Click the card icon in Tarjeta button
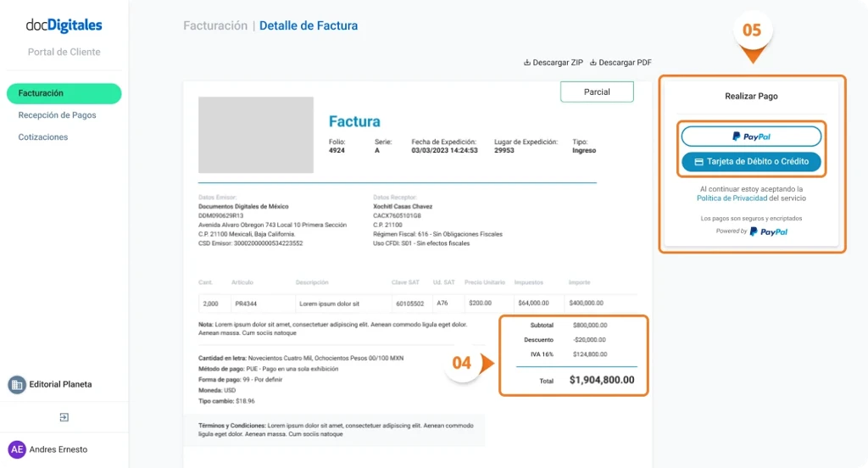 [x=698, y=162]
